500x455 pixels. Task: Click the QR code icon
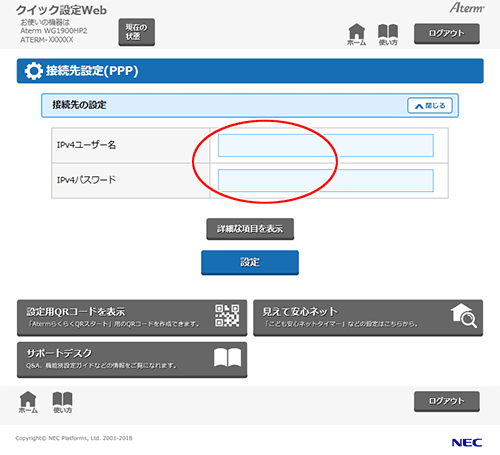tap(227, 316)
